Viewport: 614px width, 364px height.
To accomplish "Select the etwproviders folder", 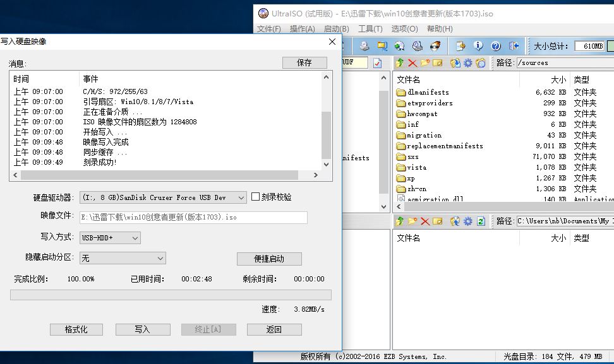I will tap(424, 103).
